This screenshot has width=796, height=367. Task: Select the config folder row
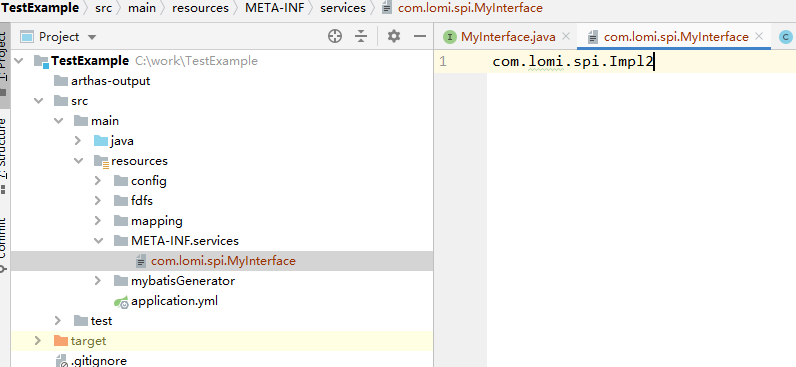(x=222, y=181)
